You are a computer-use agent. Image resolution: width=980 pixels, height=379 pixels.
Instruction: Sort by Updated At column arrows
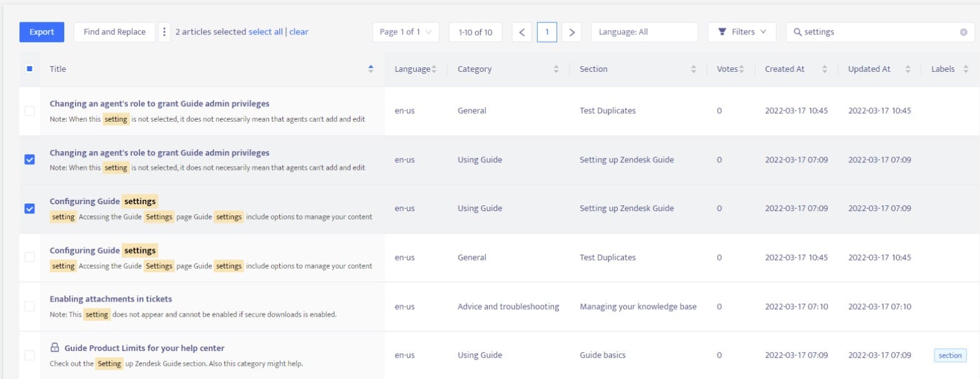(x=908, y=69)
